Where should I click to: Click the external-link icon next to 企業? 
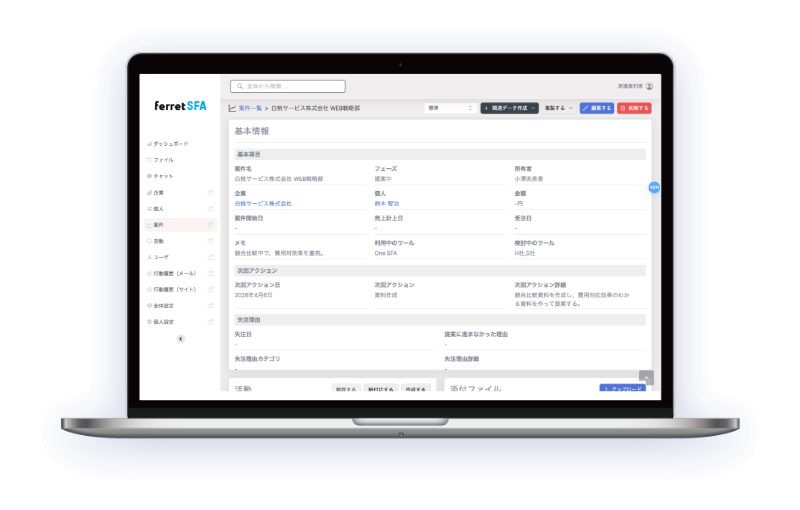pos(210,192)
